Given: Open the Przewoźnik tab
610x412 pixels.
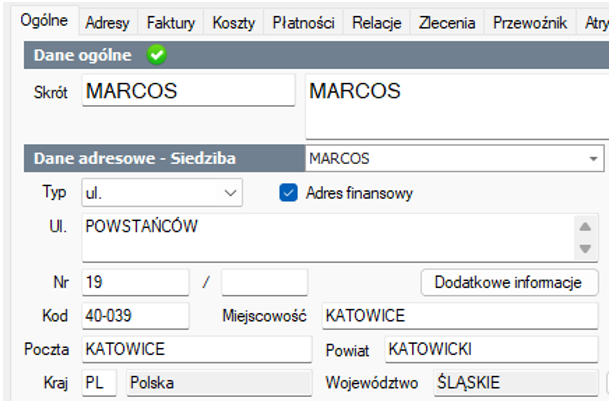Looking at the screenshot, I should point(530,22).
